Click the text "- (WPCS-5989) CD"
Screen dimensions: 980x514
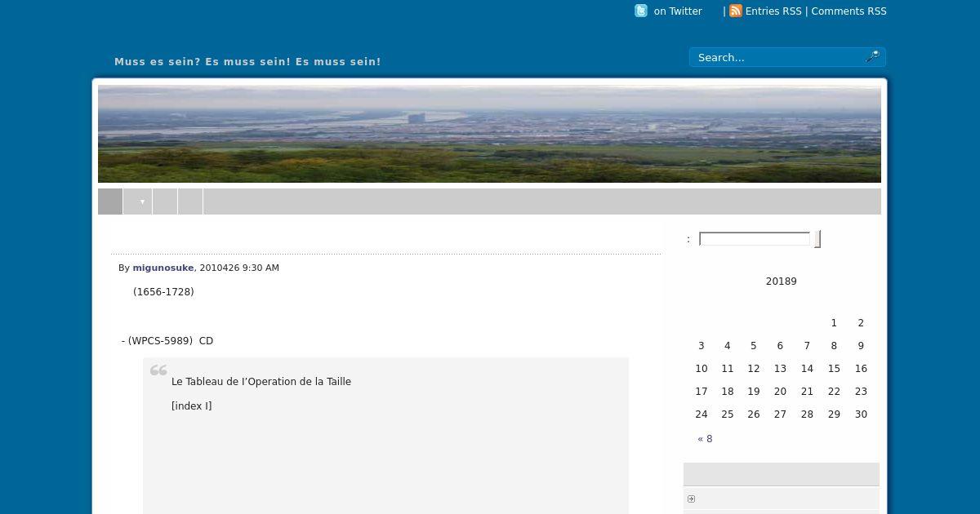coord(167,341)
